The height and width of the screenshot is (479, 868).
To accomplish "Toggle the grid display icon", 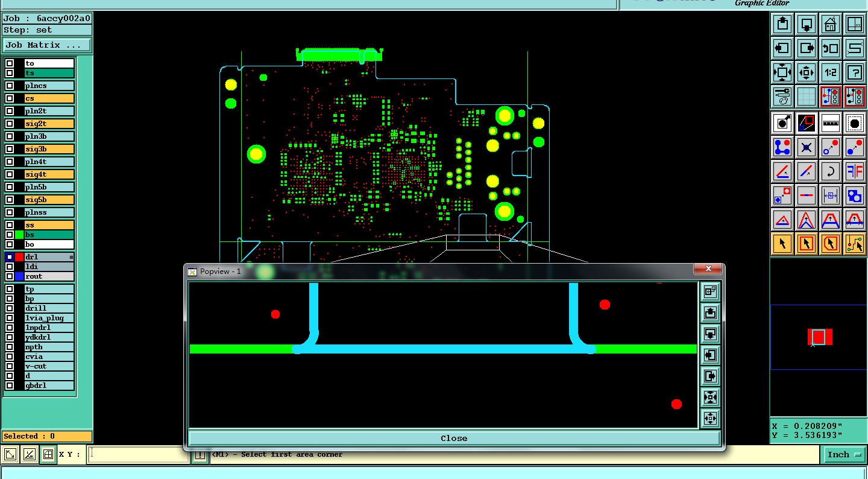I will coord(807,97).
